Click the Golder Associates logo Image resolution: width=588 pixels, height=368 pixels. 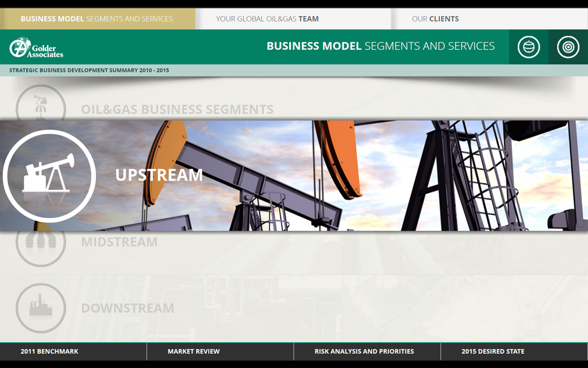[x=36, y=47]
